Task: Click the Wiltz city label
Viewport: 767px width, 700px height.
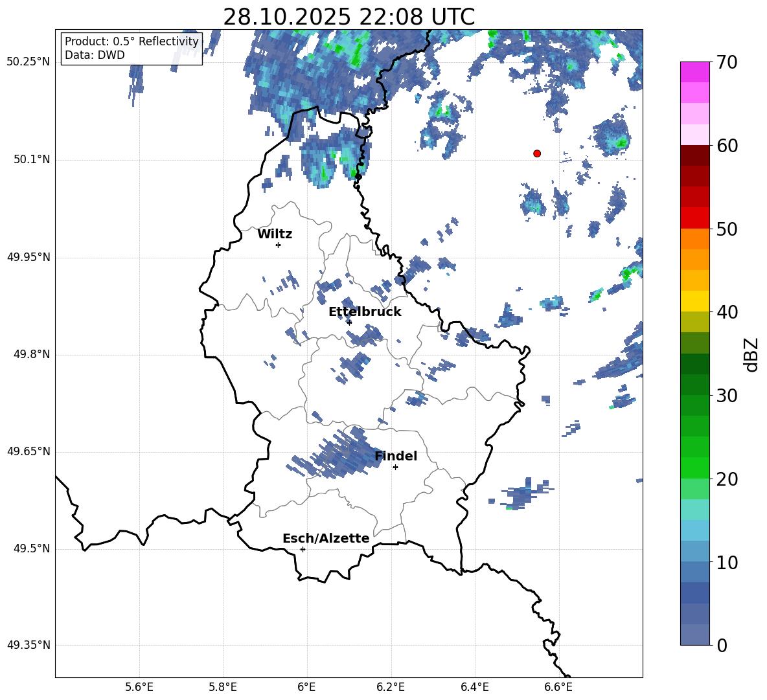Action: [275, 234]
